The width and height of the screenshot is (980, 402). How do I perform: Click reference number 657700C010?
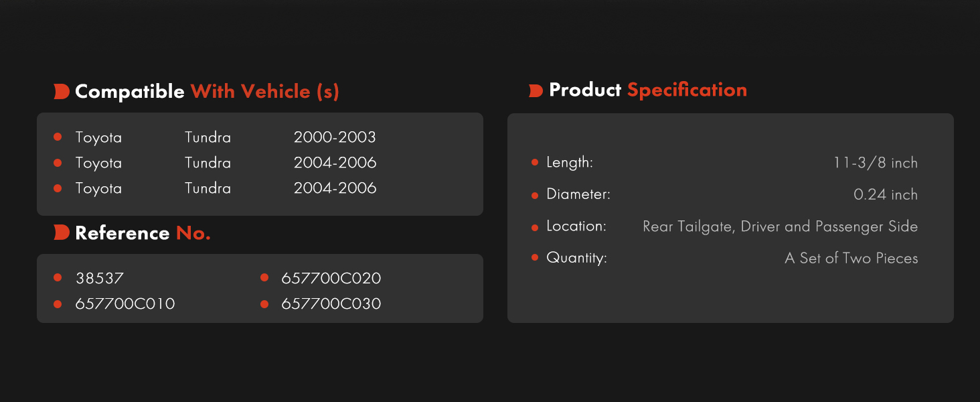click(x=125, y=304)
